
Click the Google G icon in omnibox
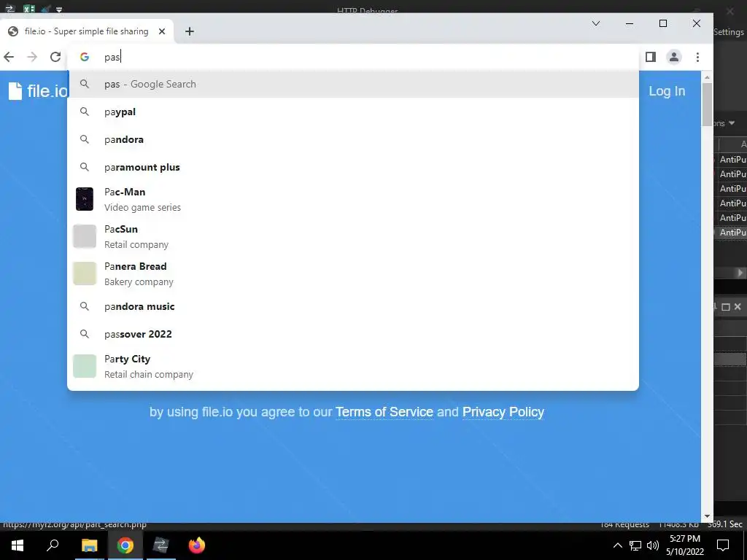85,57
